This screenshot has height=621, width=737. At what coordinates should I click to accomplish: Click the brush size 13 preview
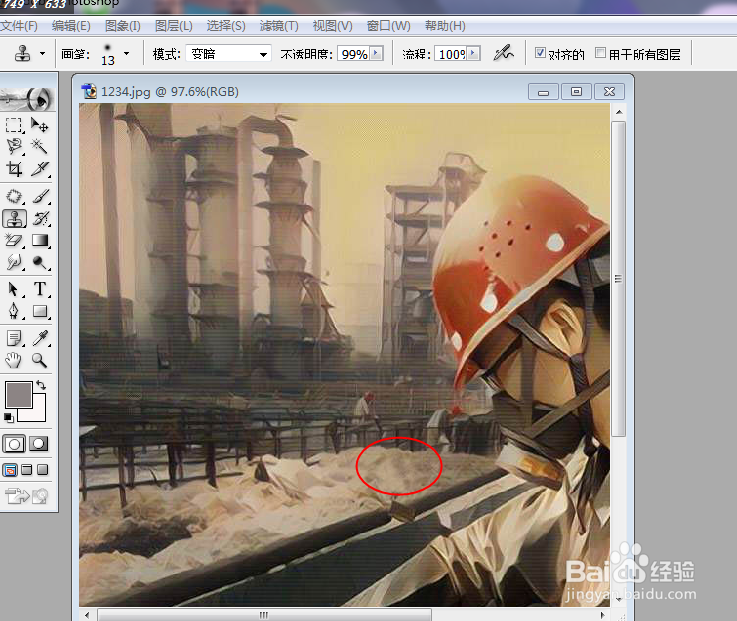point(108,54)
